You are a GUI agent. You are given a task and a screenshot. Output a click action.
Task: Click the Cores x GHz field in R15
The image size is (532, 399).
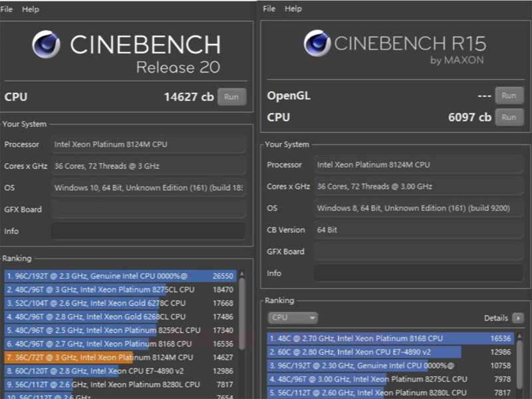pyautogui.click(x=418, y=186)
